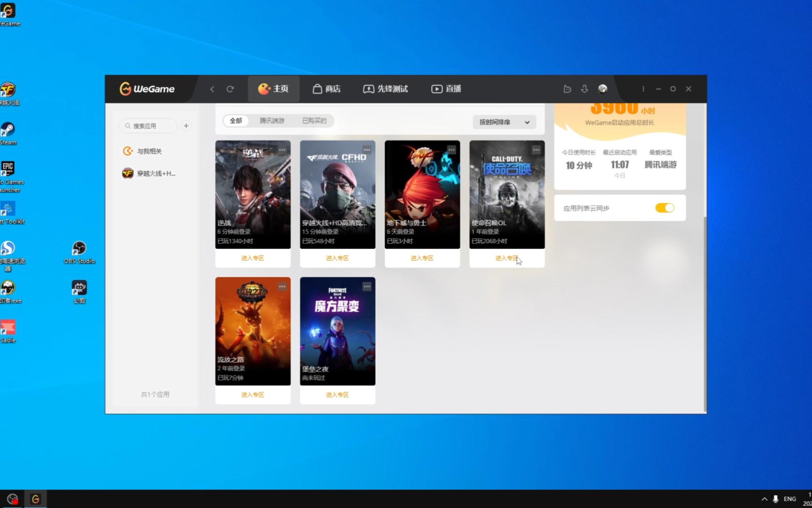Open WeGame desktop shortcut
812x508 pixels.
pos(8,15)
